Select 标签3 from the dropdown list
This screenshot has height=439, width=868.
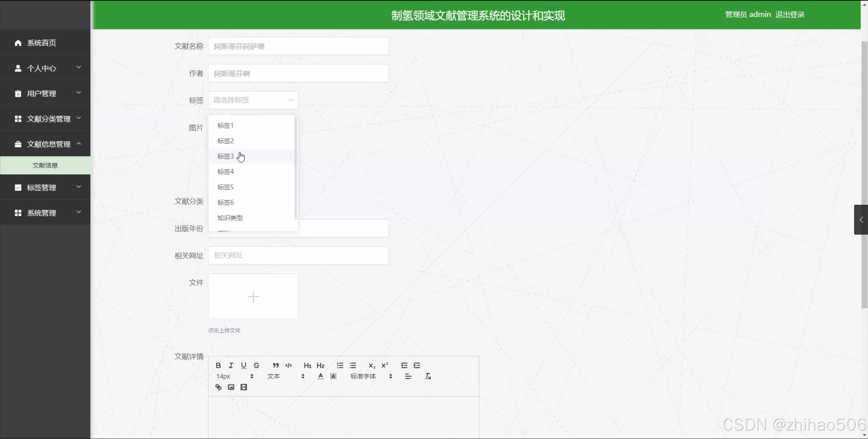point(226,156)
